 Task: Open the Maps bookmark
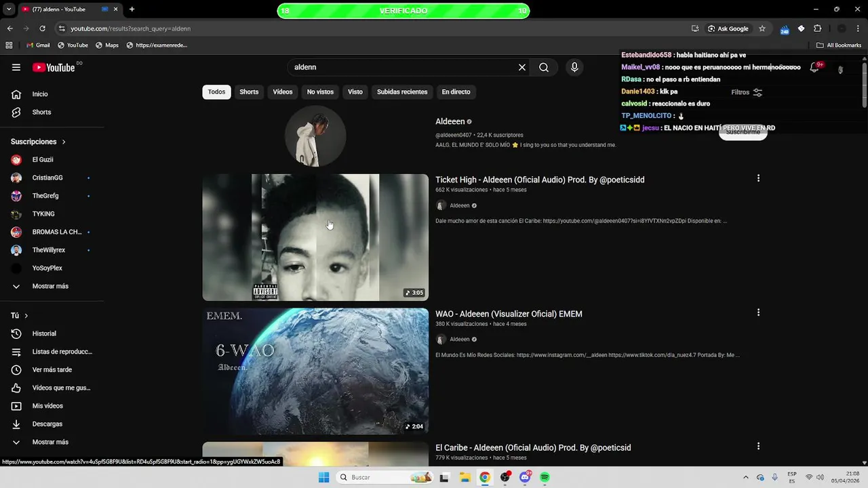107,45
